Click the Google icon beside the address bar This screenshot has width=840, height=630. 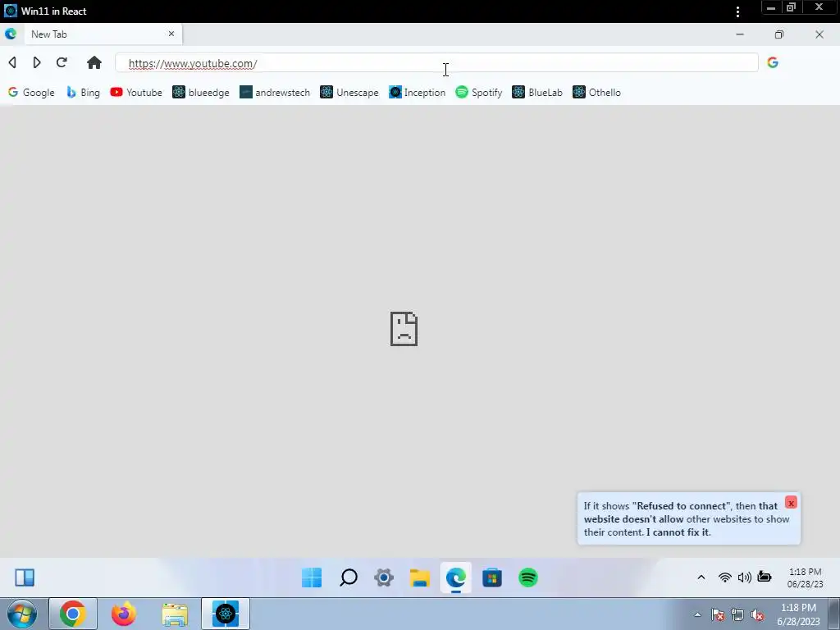click(773, 62)
